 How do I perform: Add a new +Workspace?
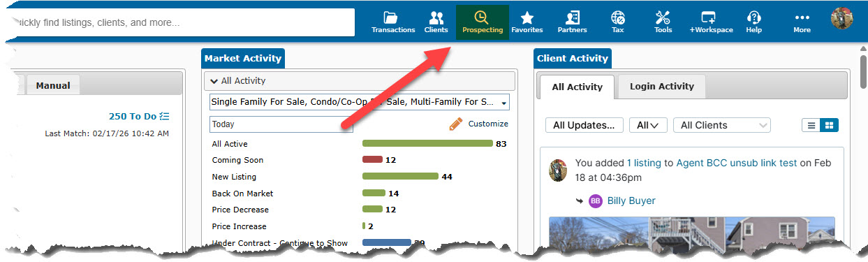(711, 22)
